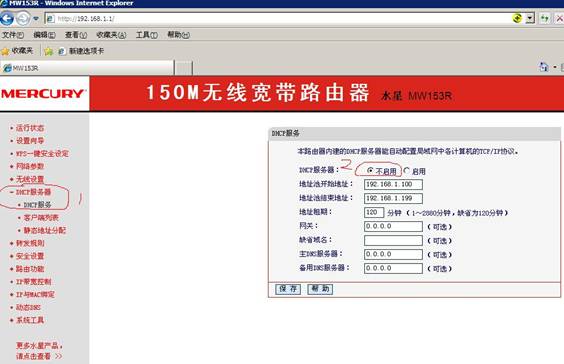This screenshot has height=364, width=564.
Task: Open the 工具 menu
Action: coord(146,35)
